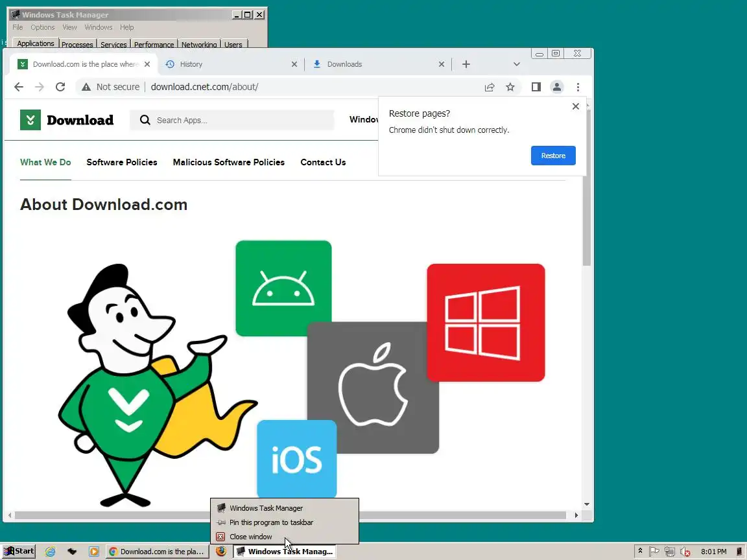Select Windows Task Manager in the context menu
The height and width of the screenshot is (560, 747).
pos(285,508)
